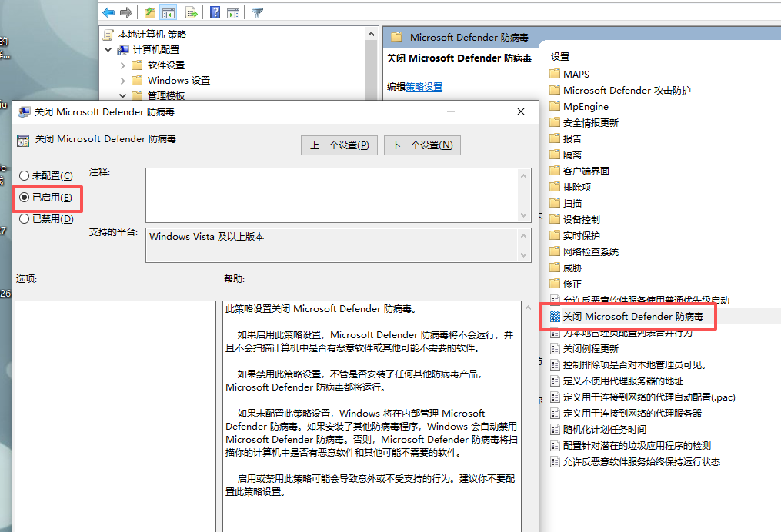Click the Export list toolbar icon
Image resolution: width=781 pixels, height=532 pixels.
[x=192, y=13]
